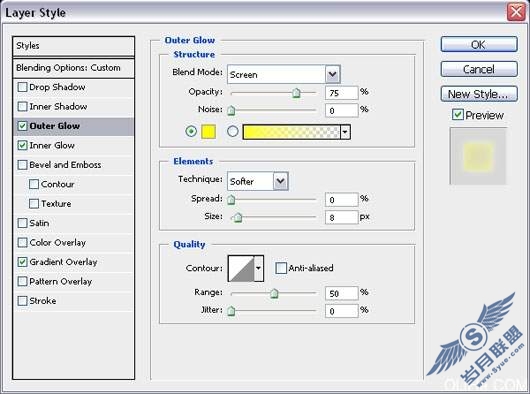Click the Spread slider handle
This screenshot has width=530, height=394.
(x=231, y=200)
